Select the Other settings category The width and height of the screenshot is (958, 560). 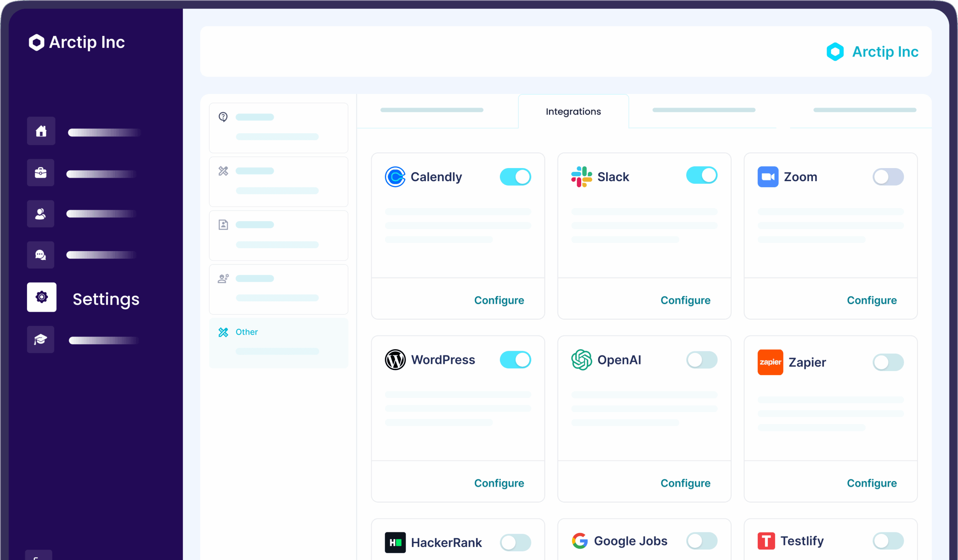pos(246,332)
